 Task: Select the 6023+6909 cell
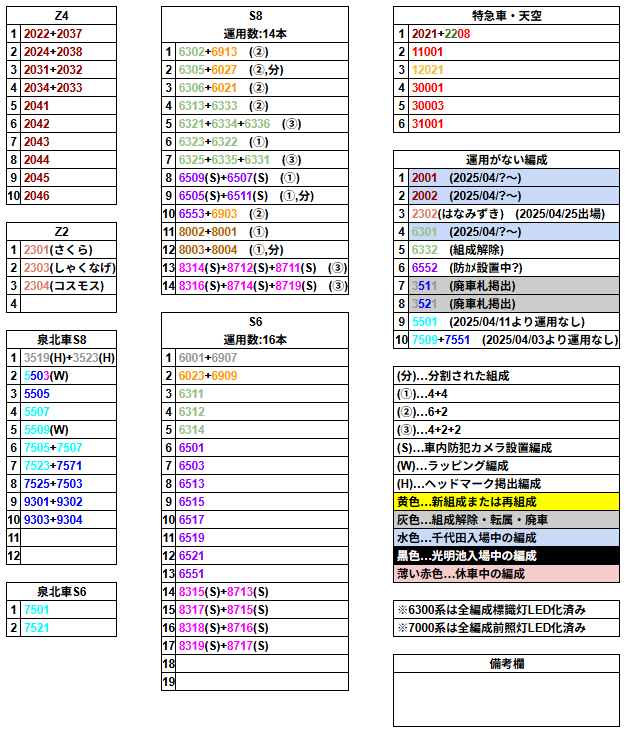pos(262,375)
